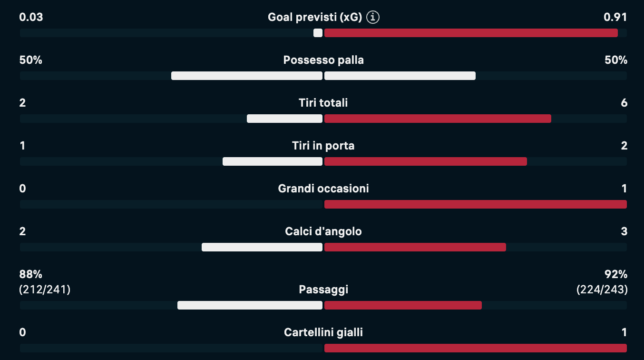Select the "Calci d'angolo" label
Screen dimensions: 644x360
pyautogui.click(x=323, y=231)
